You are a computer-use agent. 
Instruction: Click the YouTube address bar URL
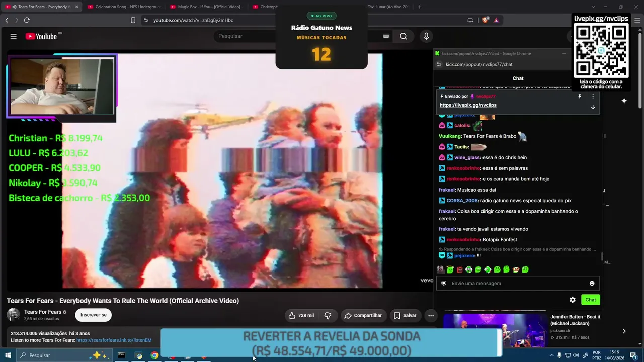(193, 20)
